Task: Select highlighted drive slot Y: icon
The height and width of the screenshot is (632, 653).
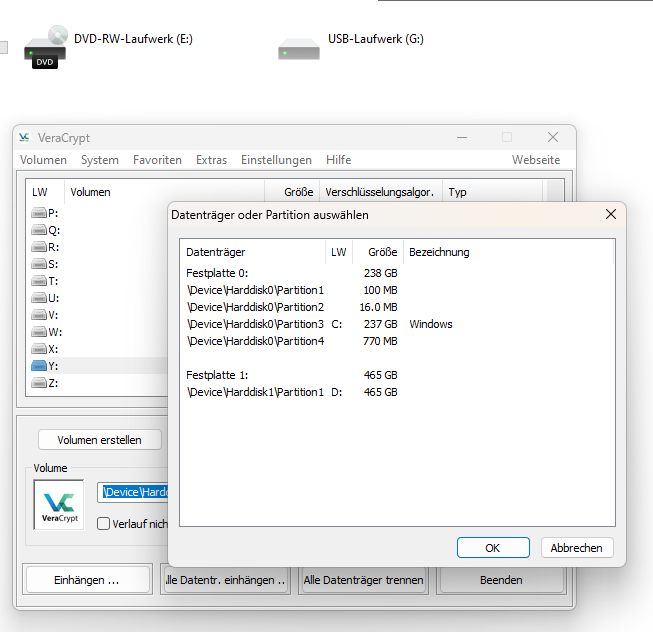Action: [39, 366]
